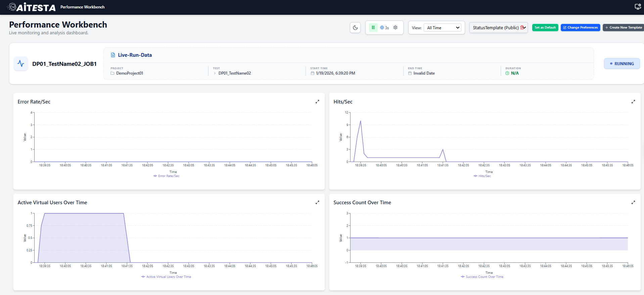
Task: Click the Change Preferences button
Action: pos(580,28)
